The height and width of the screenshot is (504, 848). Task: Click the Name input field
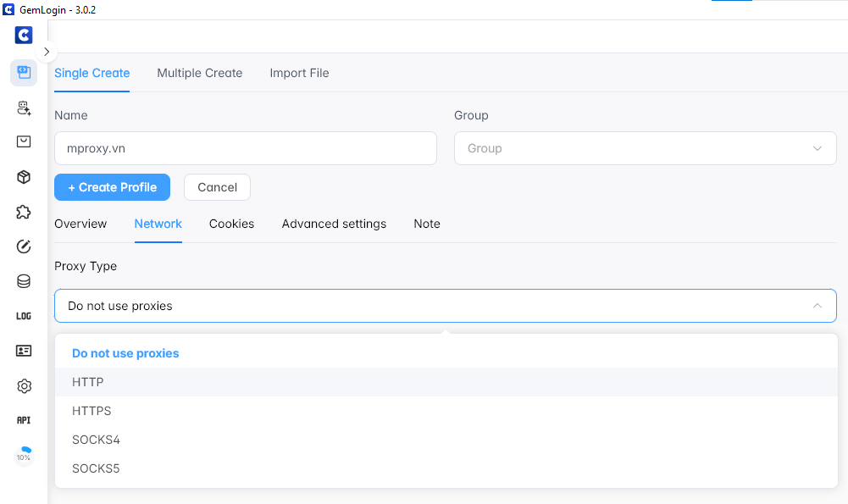245,148
